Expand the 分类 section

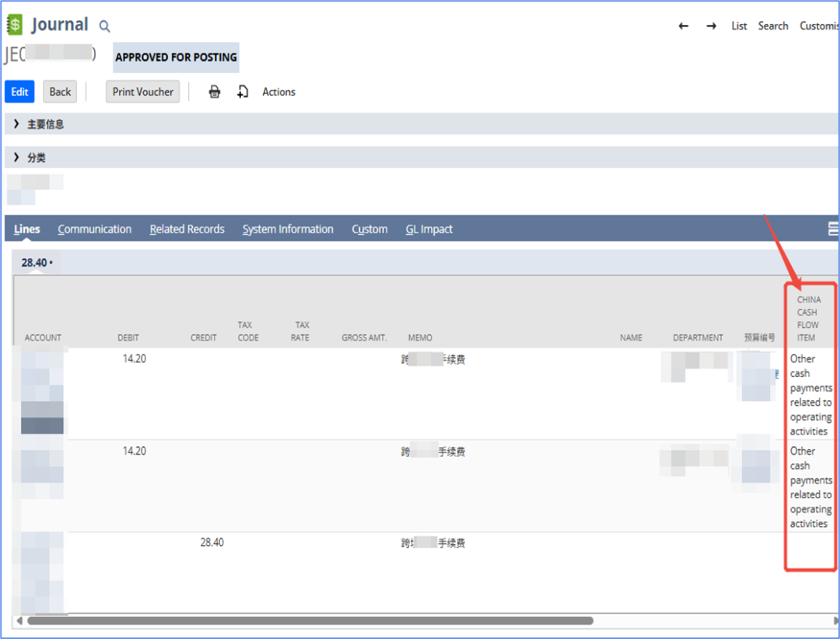click(x=16, y=158)
